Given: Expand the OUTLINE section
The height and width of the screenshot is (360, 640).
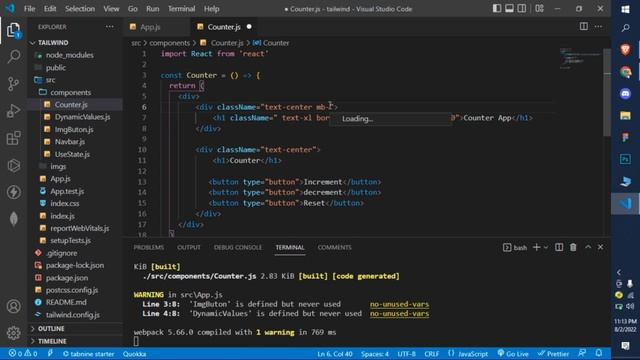Looking at the screenshot, I should [51, 329].
